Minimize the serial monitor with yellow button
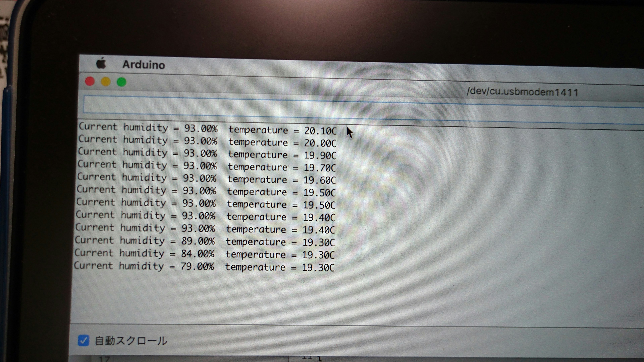644x362 pixels. (x=106, y=82)
